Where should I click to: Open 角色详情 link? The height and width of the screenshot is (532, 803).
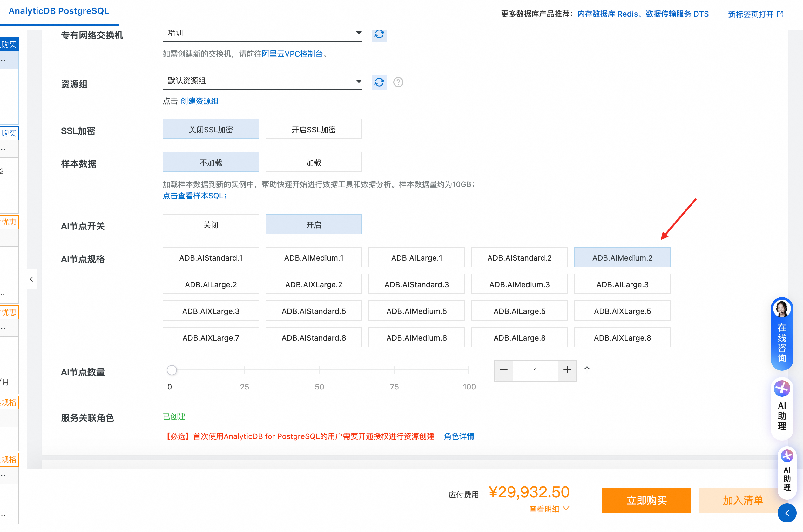point(459,436)
